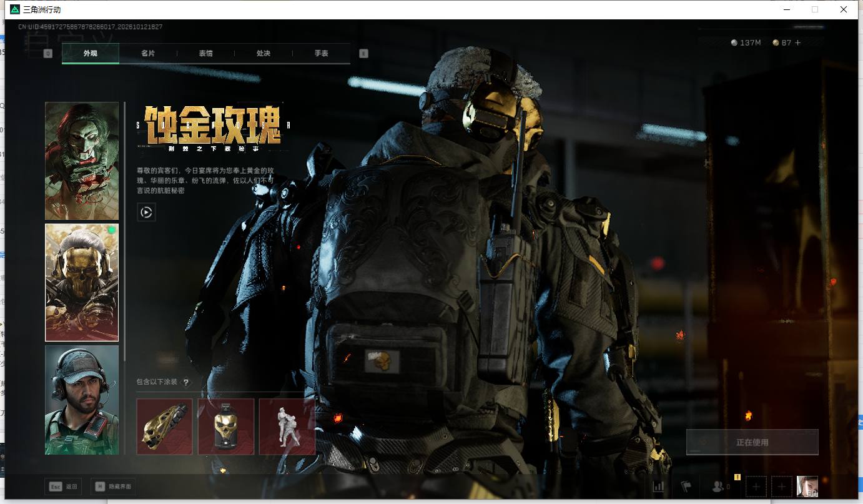Click the 包含以下涂装 label

point(157,382)
